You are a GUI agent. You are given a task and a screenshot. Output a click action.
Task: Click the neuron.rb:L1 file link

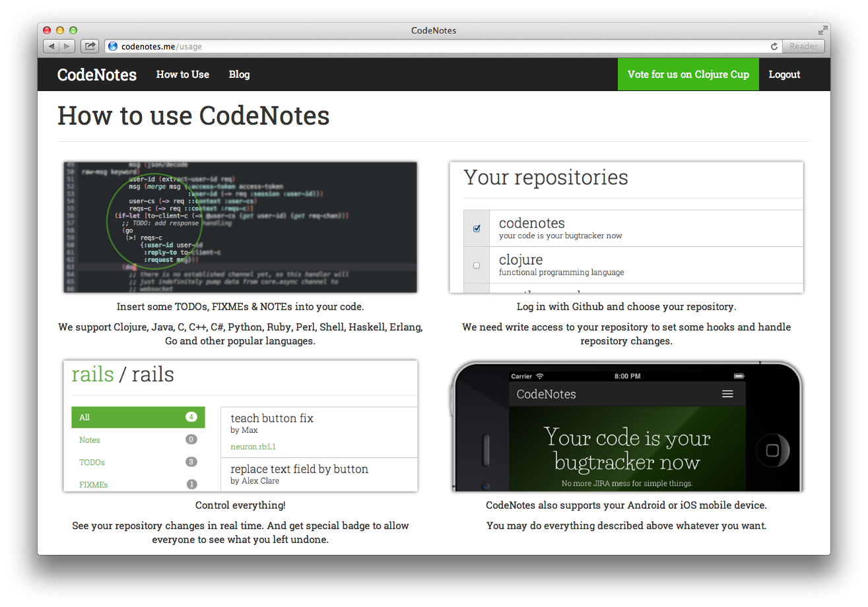pyautogui.click(x=253, y=447)
